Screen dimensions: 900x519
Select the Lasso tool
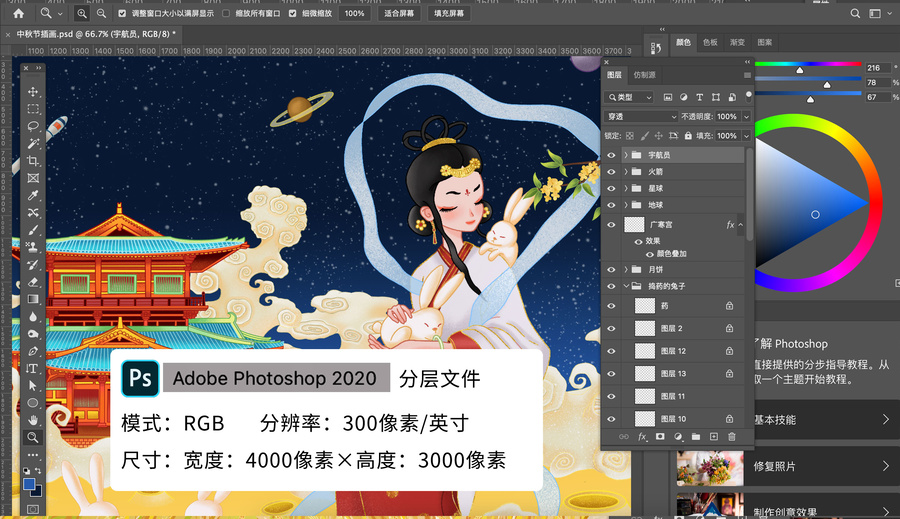(33, 126)
